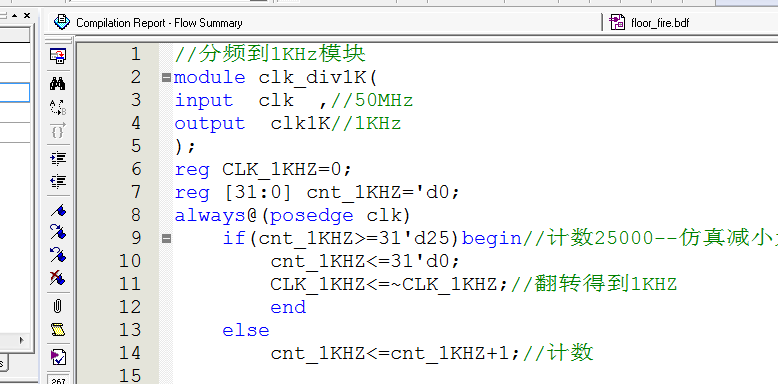Collapse the module block at line 2
This screenshot has height=384, width=778.
click(166, 77)
